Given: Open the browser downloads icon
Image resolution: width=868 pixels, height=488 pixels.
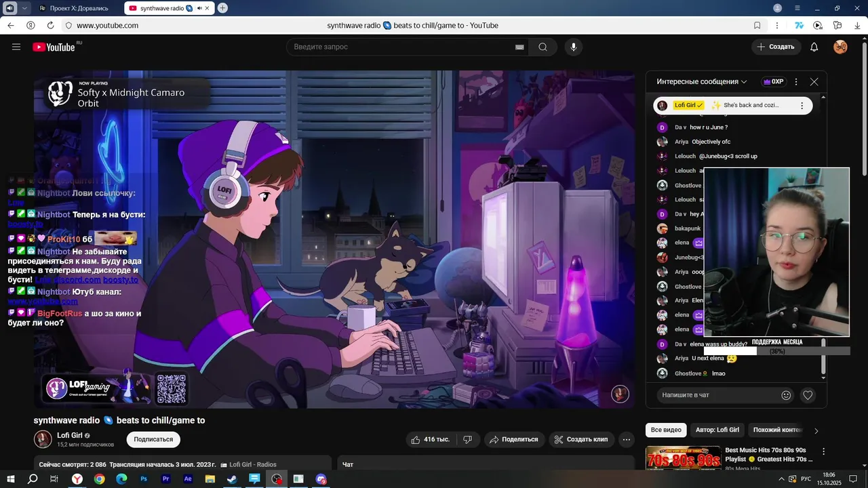Looking at the screenshot, I should (857, 25).
